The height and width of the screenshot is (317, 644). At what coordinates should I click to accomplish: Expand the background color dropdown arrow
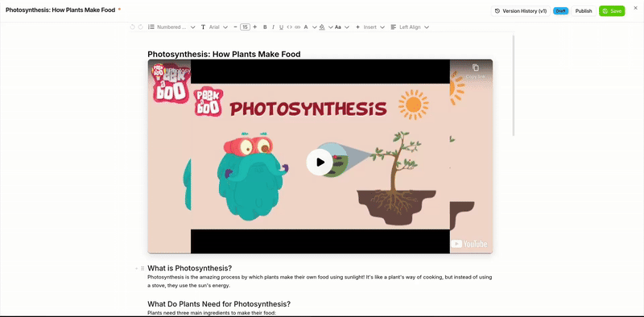click(x=331, y=27)
